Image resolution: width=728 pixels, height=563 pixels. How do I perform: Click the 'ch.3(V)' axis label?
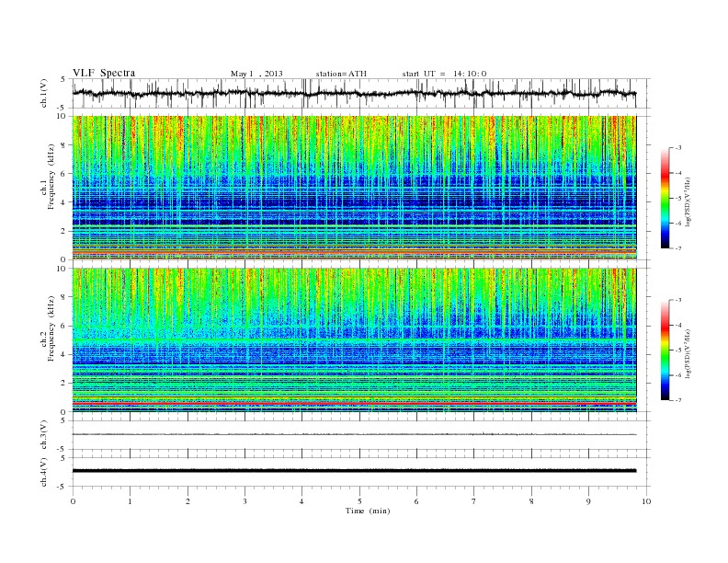coord(44,435)
